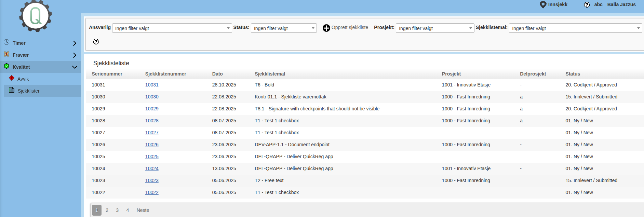Viewport: 644px width, 217px height.
Task: Click the Fravær sidebar icon
Action: (6, 54)
